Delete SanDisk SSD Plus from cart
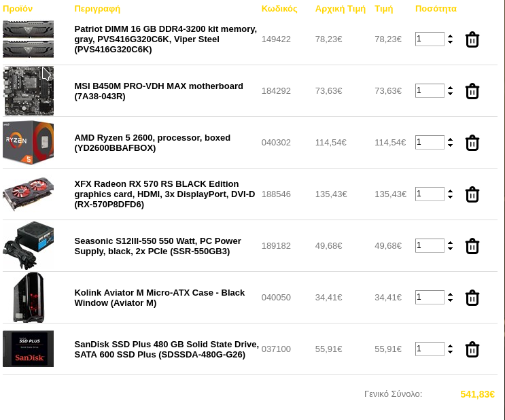Image resolution: width=505 pixels, height=420 pixels. (x=472, y=349)
